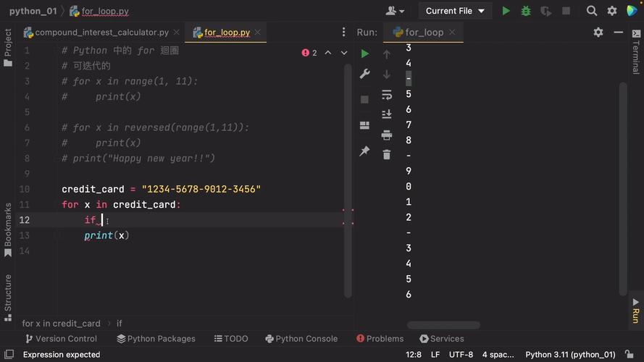Click the Run output vertical scrollbar

click(x=623, y=189)
